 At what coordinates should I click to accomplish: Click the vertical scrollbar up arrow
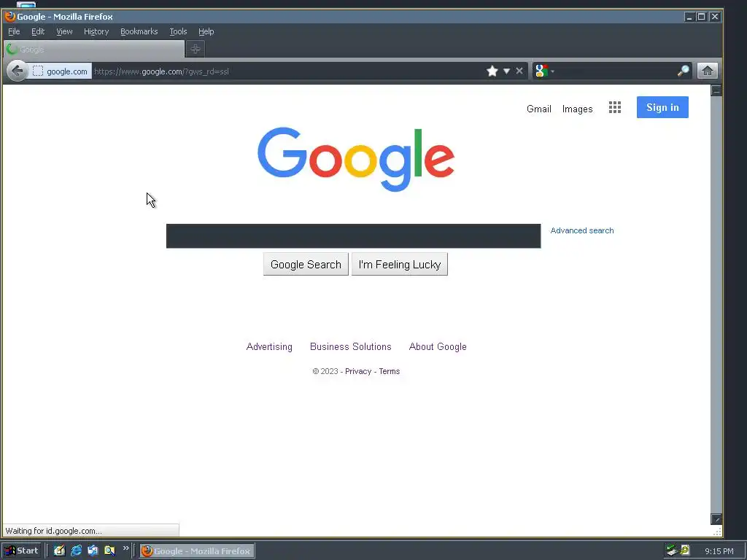[716, 90]
